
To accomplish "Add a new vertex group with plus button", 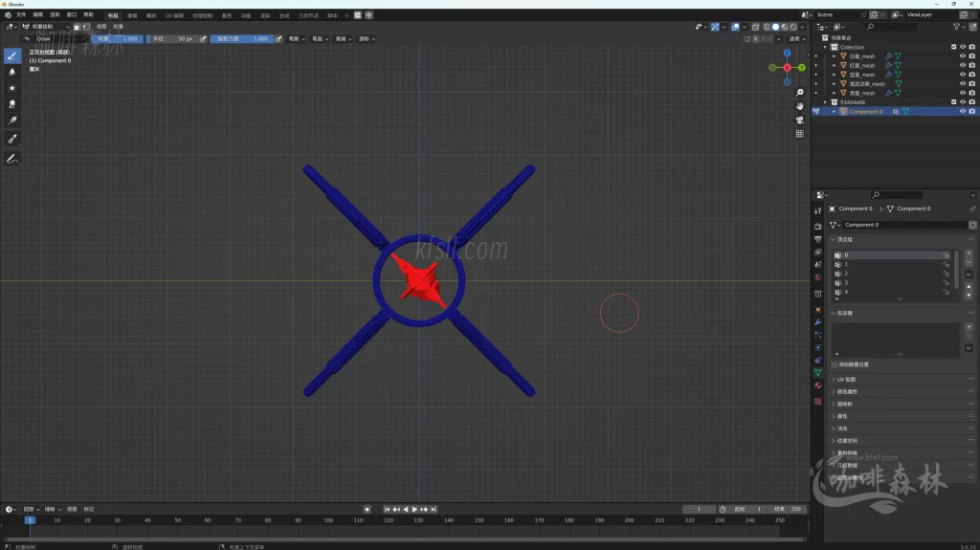I will point(969,254).
